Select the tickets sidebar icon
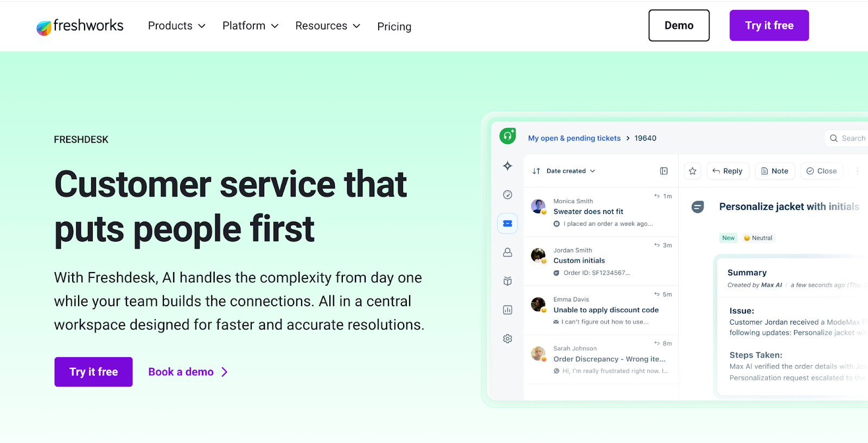This screenshot has width=868, height=443. pos(508,224)
